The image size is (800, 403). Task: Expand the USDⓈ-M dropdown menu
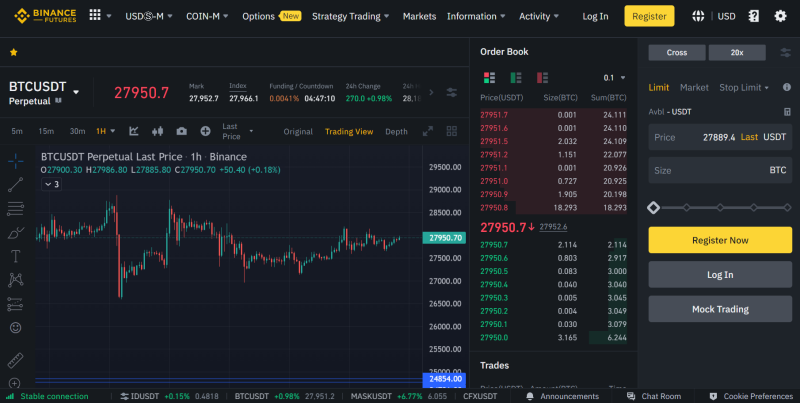149,16
